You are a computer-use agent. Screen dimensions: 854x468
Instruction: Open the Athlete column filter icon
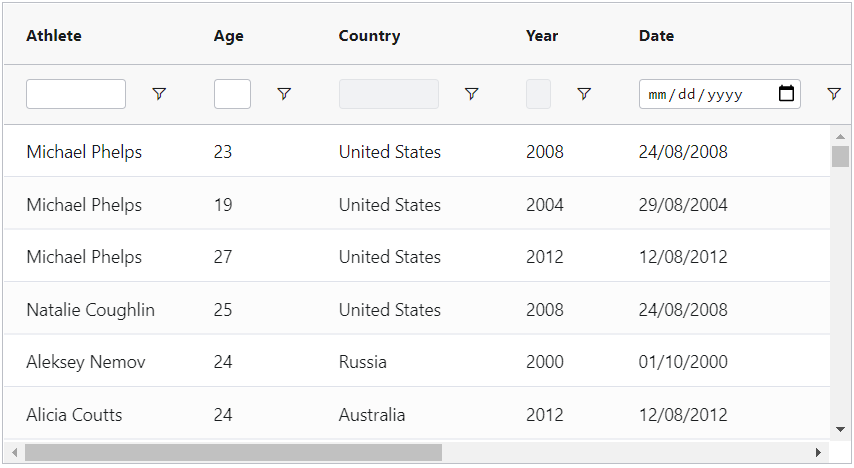[x=159, y=94]
